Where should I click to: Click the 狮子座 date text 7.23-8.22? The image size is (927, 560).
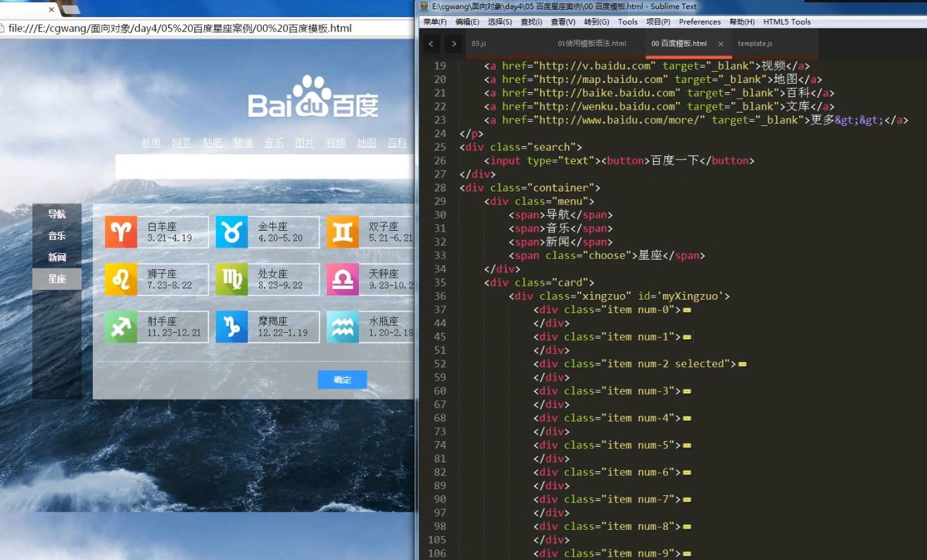coord(170,286)
